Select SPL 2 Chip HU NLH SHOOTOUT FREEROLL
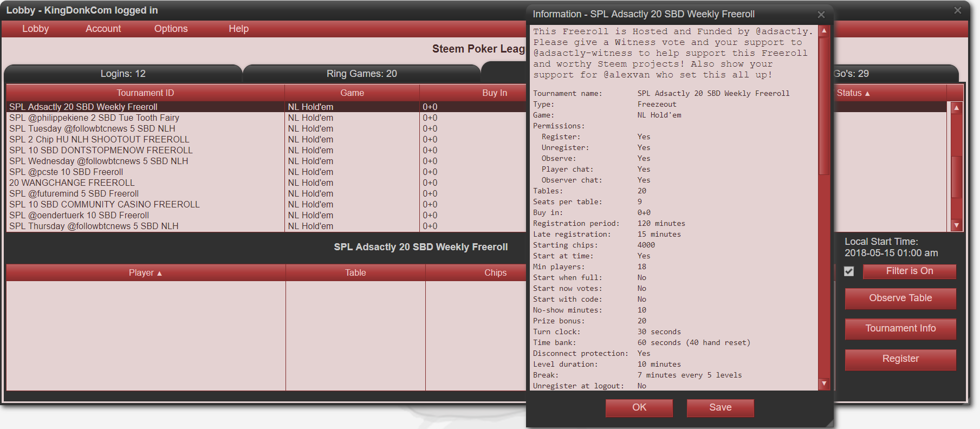 (x=266, y=140)
